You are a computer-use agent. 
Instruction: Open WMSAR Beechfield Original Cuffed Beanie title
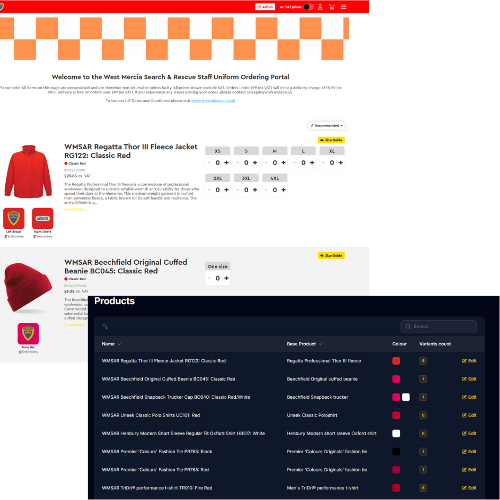[x=126, y=266]
